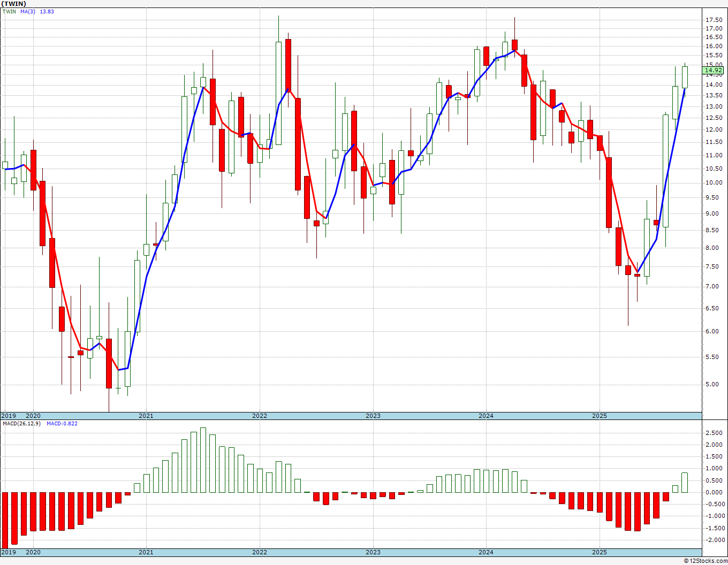Click the 17.50 price axis label
Viewport: 728px width, 565px height.
[x=714, y=20]
